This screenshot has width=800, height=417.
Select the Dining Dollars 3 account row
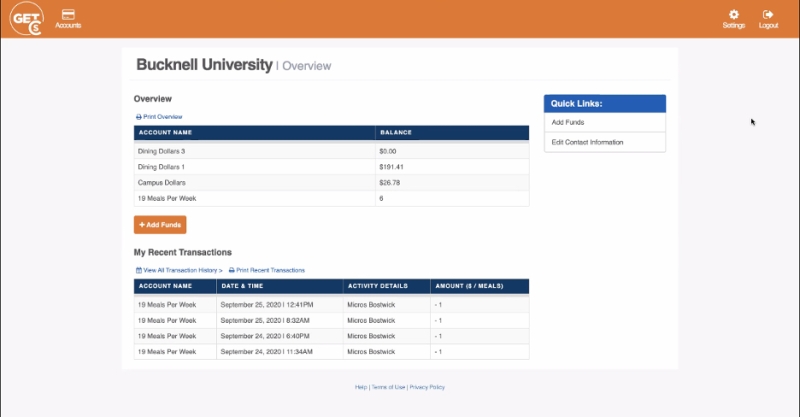pos(331,151)
